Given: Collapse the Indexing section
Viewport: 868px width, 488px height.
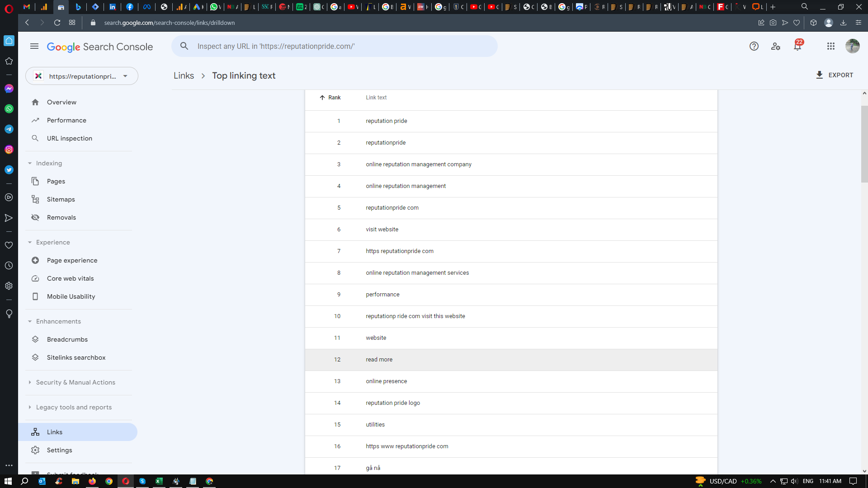Looking at the screenshot, I should click(x=30, y=163).
